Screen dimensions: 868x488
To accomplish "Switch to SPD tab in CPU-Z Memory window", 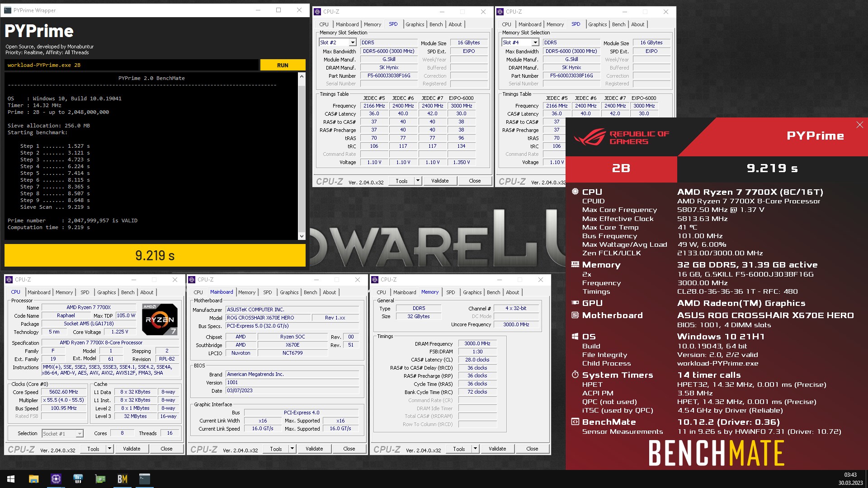I will point(450,292).
